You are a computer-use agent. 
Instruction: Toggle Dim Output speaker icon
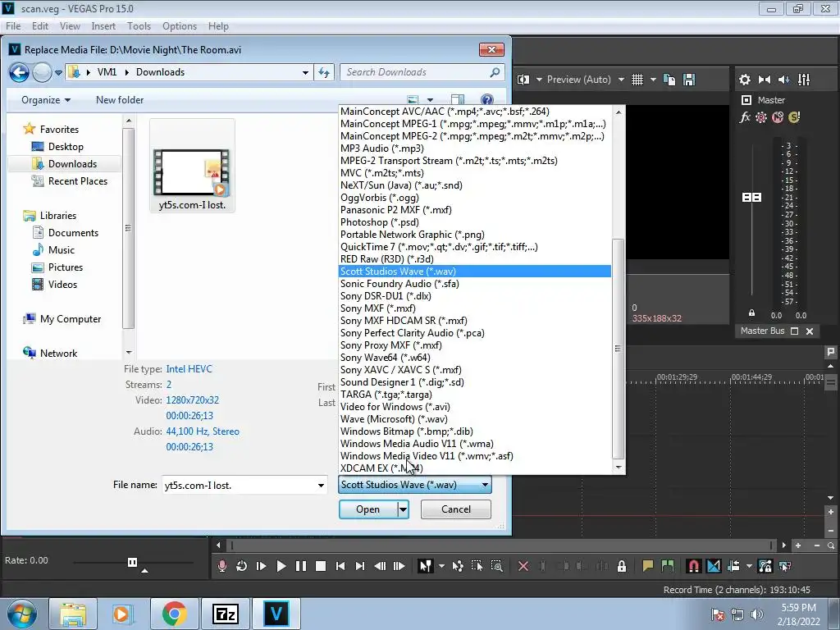pyautogui.click(x=783, y=80)
